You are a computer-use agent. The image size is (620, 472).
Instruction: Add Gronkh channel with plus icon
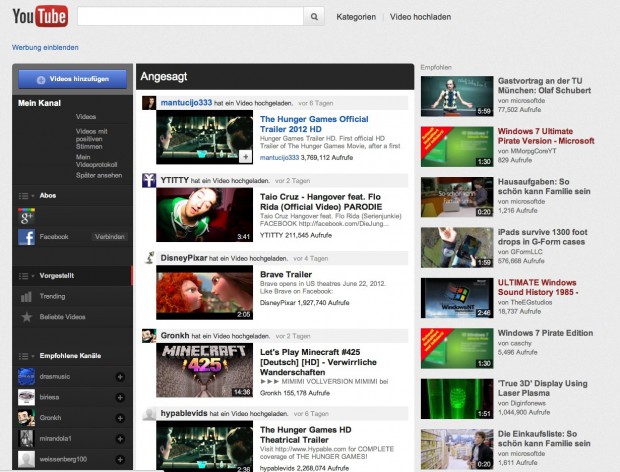pyautogui.click(x=120, y=418)
